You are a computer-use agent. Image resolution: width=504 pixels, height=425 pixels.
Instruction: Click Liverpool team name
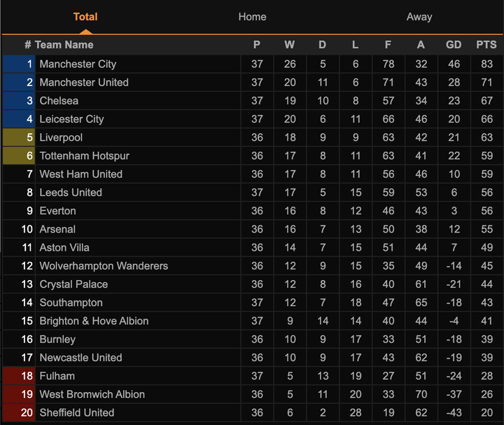(61, 137)
